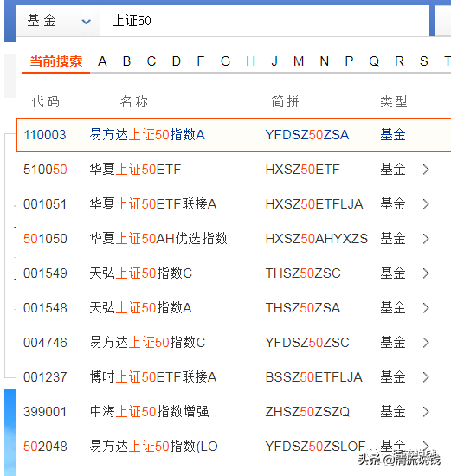
Task: Switch to letter tab P
Action: (x=349, y=61)
